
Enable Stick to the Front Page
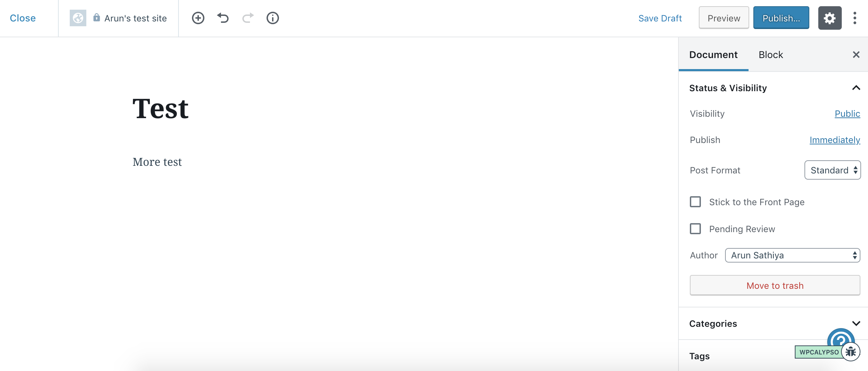[x=695, y=202]
